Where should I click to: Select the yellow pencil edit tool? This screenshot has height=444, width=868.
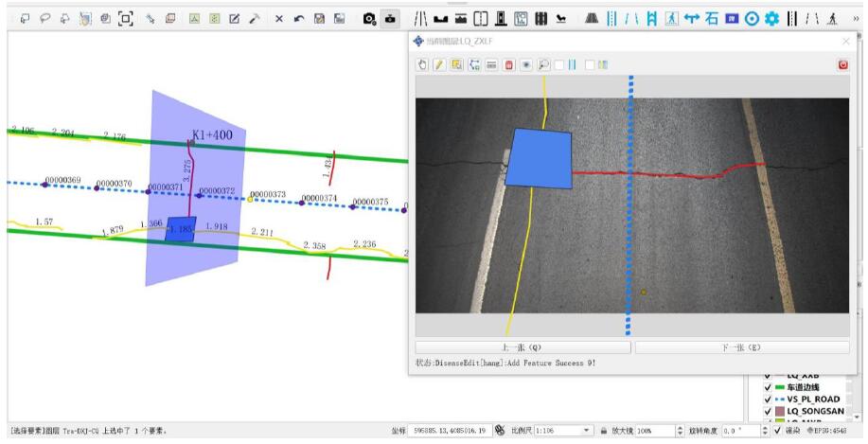[439, 64]
